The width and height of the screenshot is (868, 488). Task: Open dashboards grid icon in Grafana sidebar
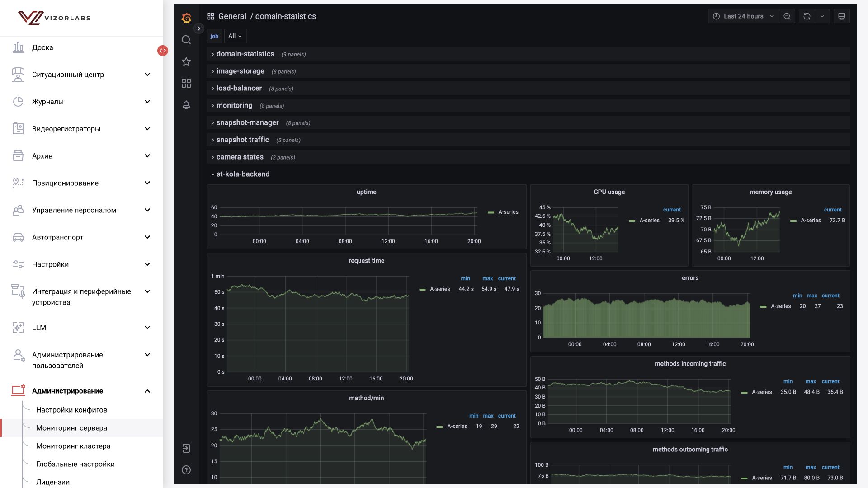point(186,83)
